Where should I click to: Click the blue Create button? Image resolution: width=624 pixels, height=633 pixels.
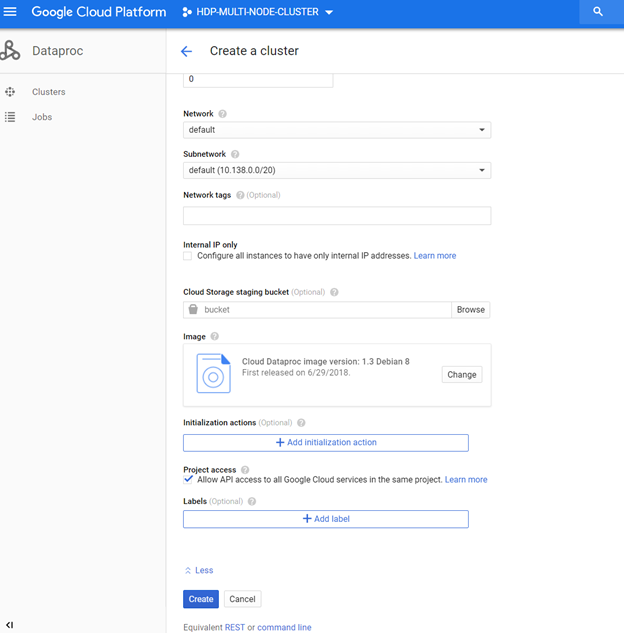coord(201,599)
